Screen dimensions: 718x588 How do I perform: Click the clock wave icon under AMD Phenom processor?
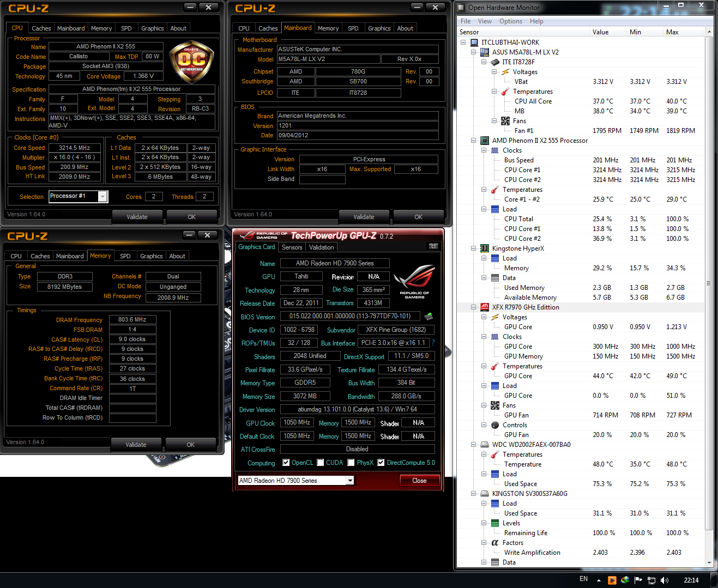pyautogui.click(x=495, y=150)
